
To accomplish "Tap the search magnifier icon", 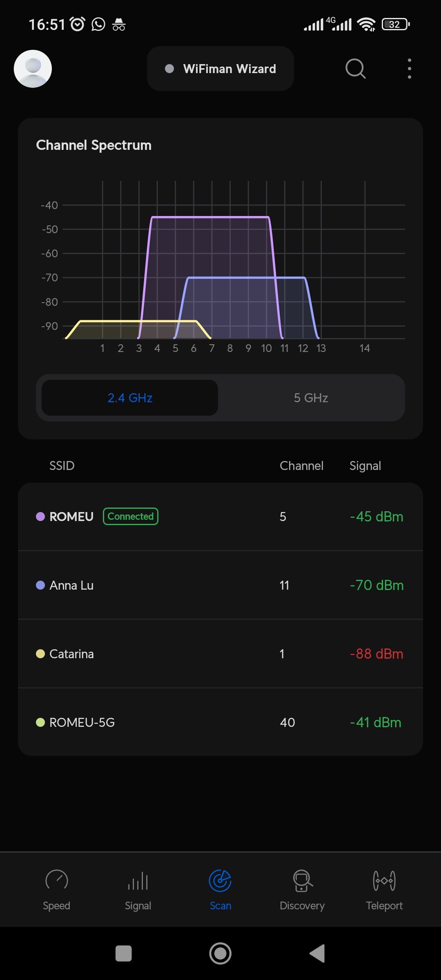I will tap(355, 69).
